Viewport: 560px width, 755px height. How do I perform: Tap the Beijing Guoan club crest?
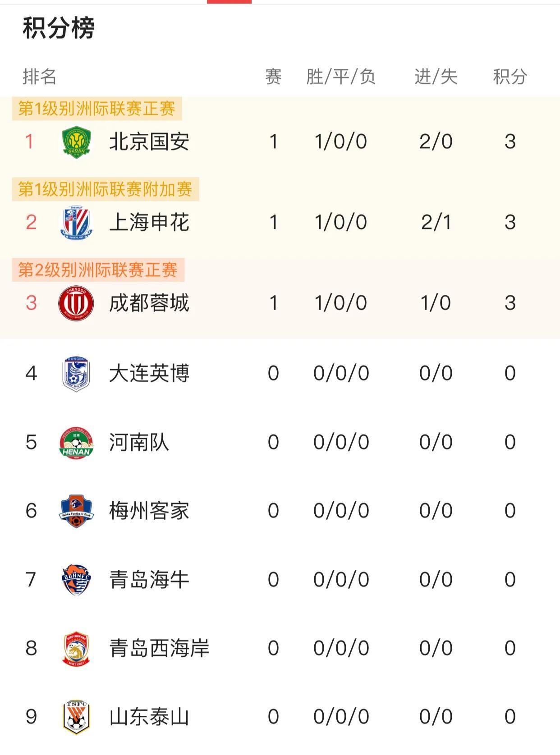(x=76, y=142)
